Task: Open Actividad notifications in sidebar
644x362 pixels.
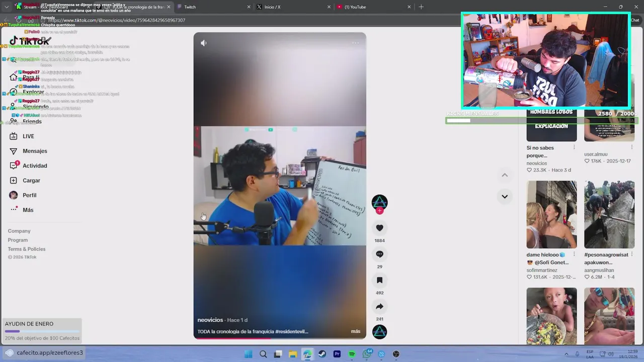Action: tap(29, 165)
